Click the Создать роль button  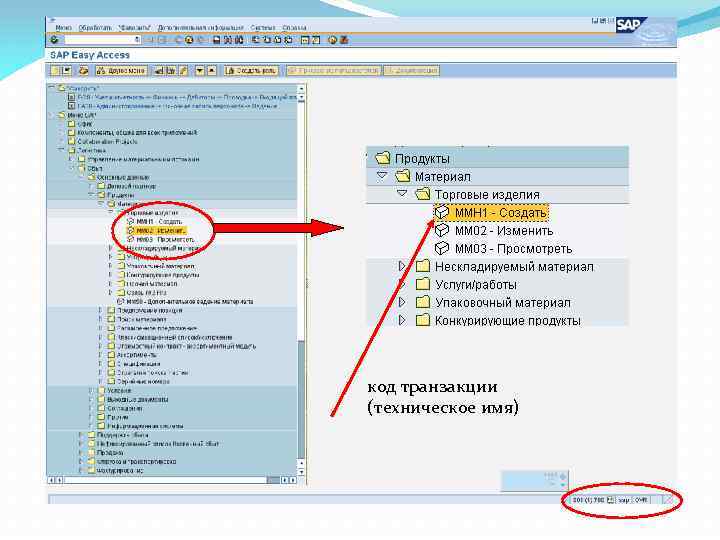pyautogui.click(x=251, y=71)
